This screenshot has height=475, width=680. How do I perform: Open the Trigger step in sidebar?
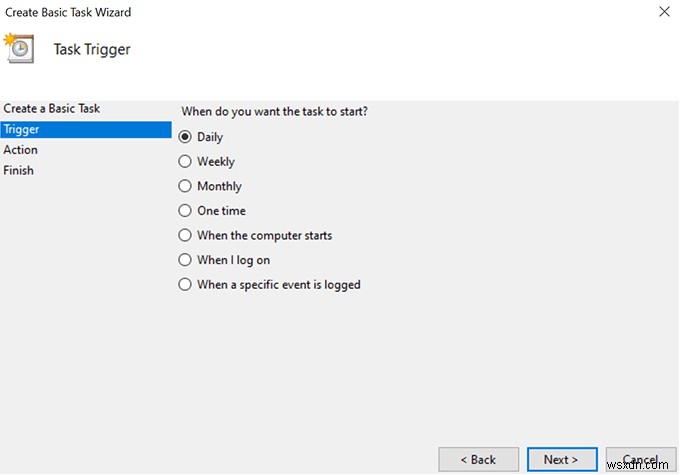pos(20,129)
